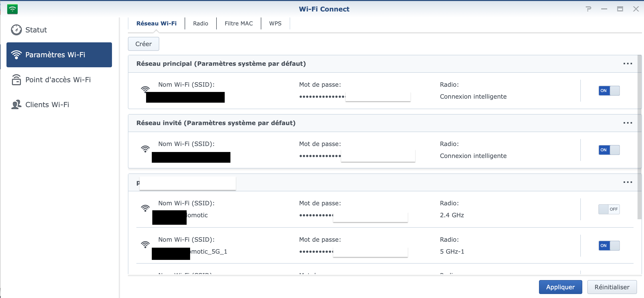The height and width of the screenshot is (298, 644).
Task: Toggle off the 5 GHz-1 network switch
Action: pyautogui.click(x=609, y=246)
